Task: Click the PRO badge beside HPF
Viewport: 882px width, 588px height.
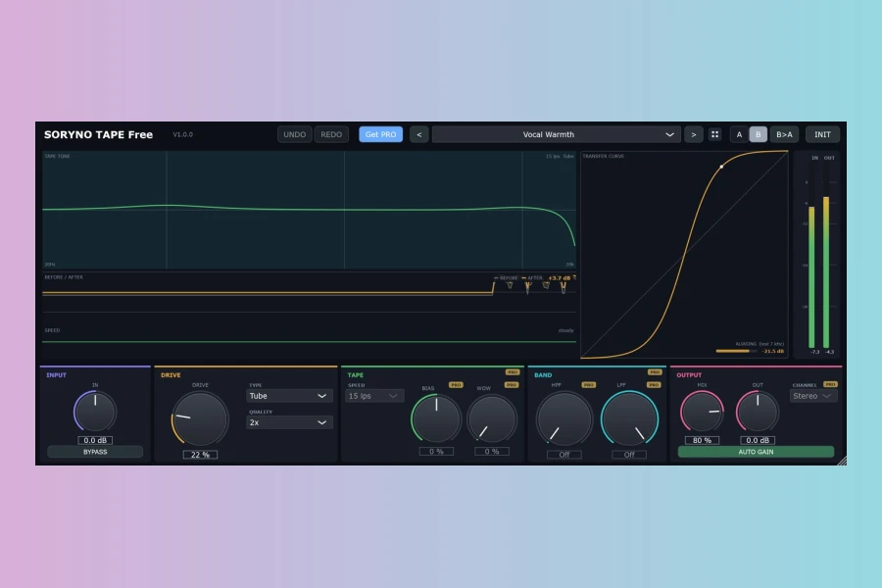Action: (x=588, y=385)
